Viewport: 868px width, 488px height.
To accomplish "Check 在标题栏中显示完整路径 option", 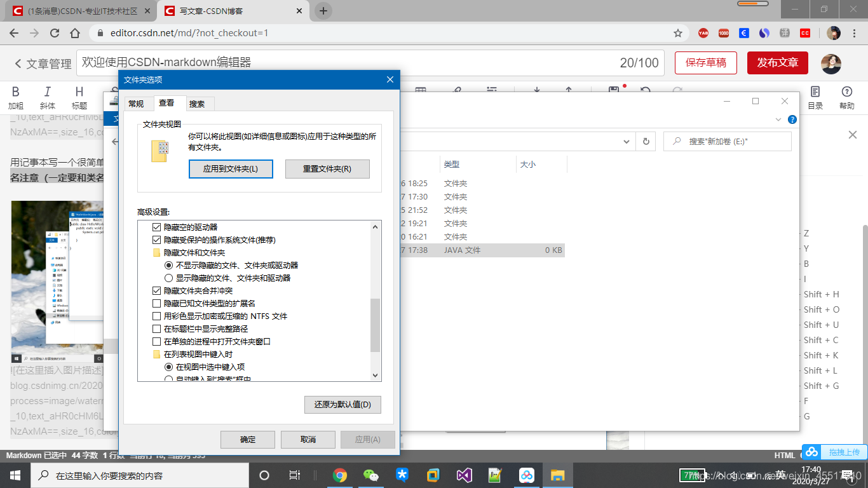I will click(157, 329).
